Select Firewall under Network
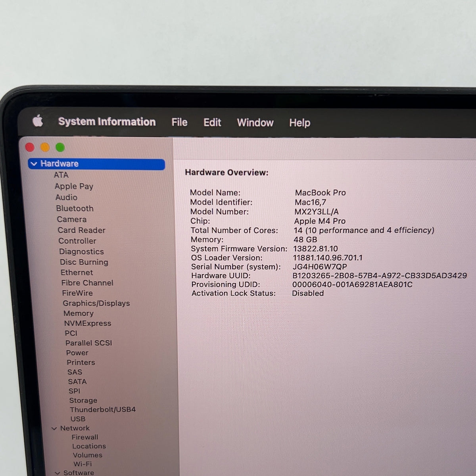476x476 pixels. coord(85,437)
